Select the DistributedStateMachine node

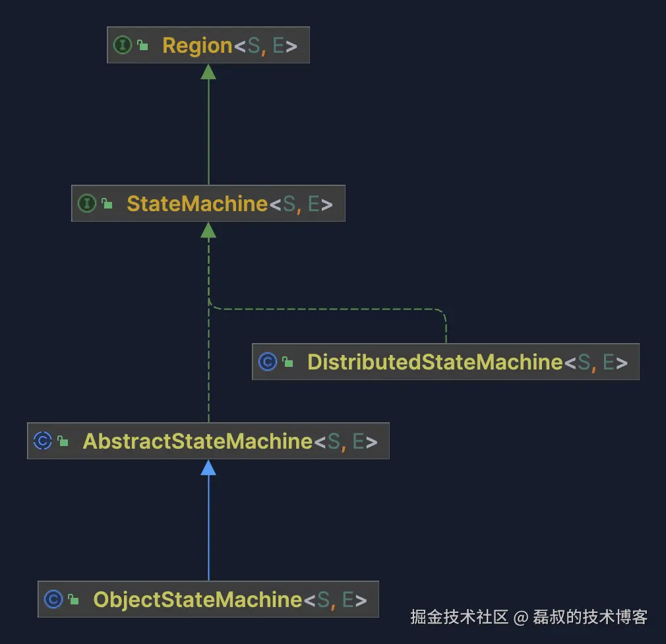click(x=445, y=362)
